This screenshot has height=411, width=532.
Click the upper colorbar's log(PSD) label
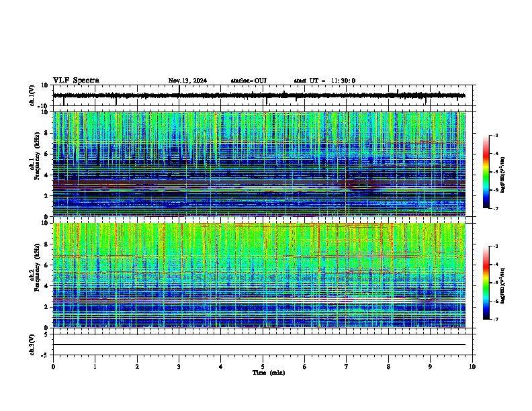[x=502, y=175]
